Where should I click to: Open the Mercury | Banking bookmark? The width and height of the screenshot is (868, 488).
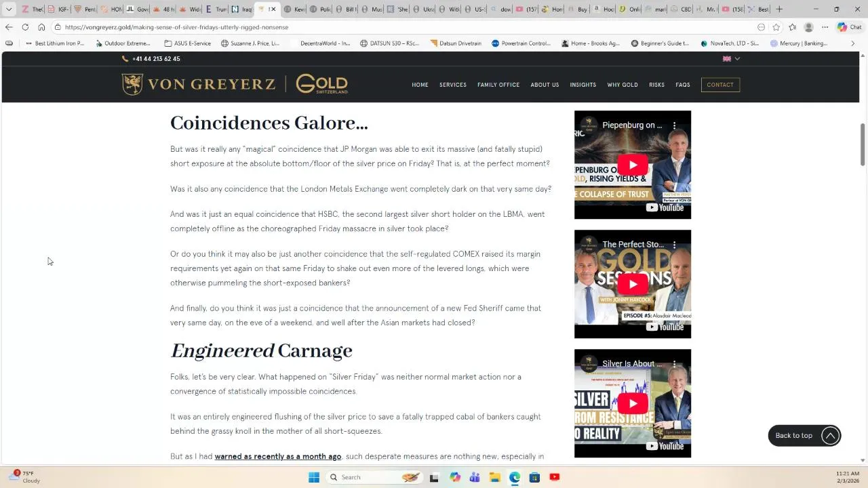[799, 43]
